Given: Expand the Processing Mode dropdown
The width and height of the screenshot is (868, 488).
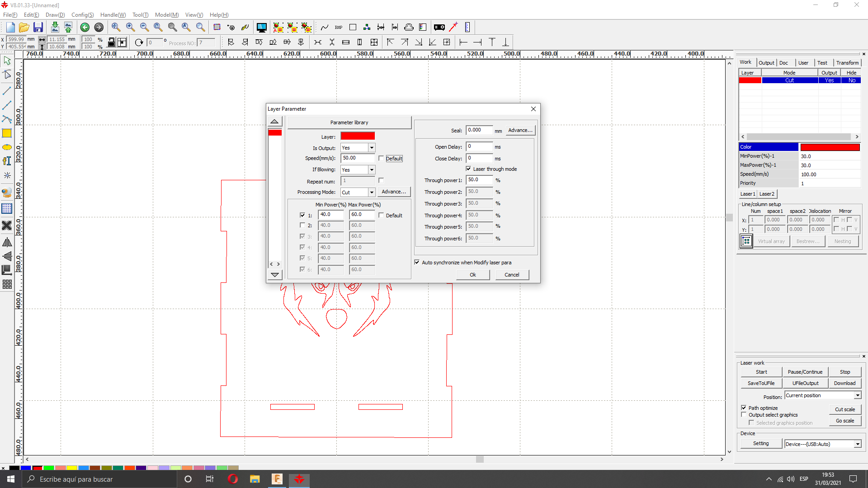Looking at the screenshot, I should click(x=371, y=192).
